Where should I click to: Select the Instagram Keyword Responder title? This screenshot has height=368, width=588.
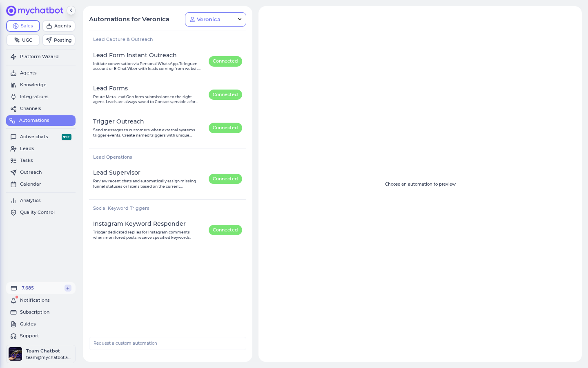[x=139, y=224]
